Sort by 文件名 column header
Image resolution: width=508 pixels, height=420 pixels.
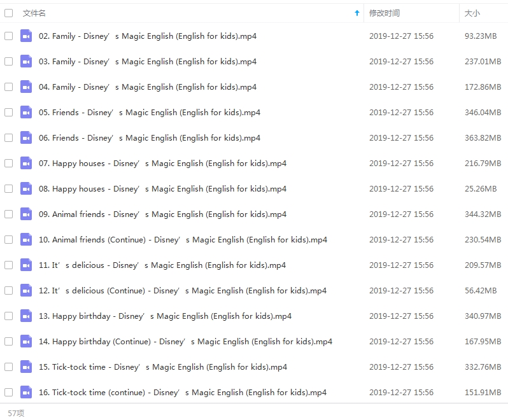34,13
